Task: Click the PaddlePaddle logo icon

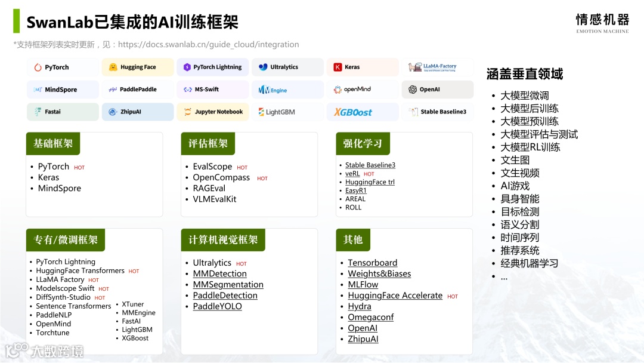Action: pyautogui.click(x=113, y=89)
